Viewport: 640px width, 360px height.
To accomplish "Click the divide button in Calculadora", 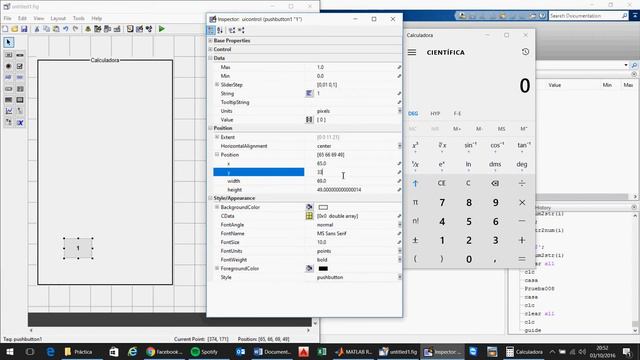I will click(x=522, y=184).
